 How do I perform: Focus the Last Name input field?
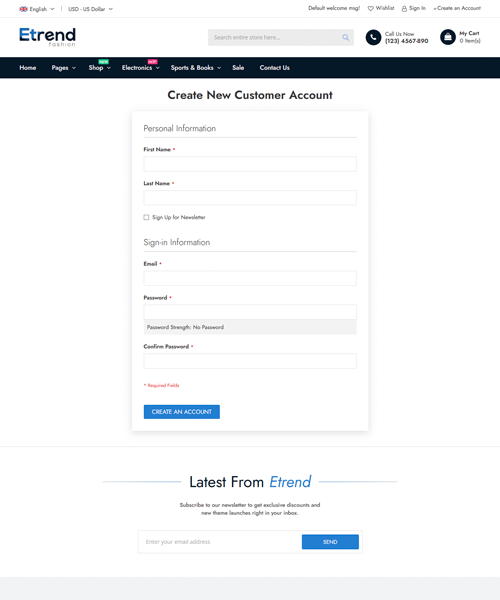coord(250,198)
